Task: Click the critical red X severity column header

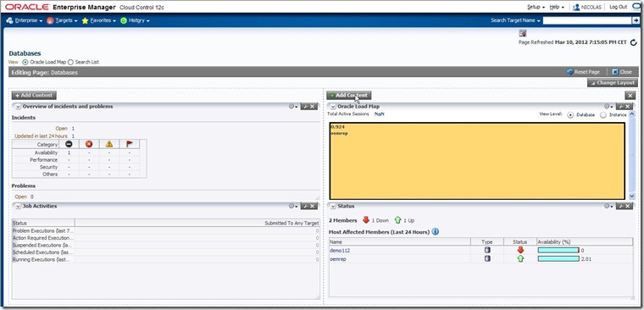Action: coord(89,144)
